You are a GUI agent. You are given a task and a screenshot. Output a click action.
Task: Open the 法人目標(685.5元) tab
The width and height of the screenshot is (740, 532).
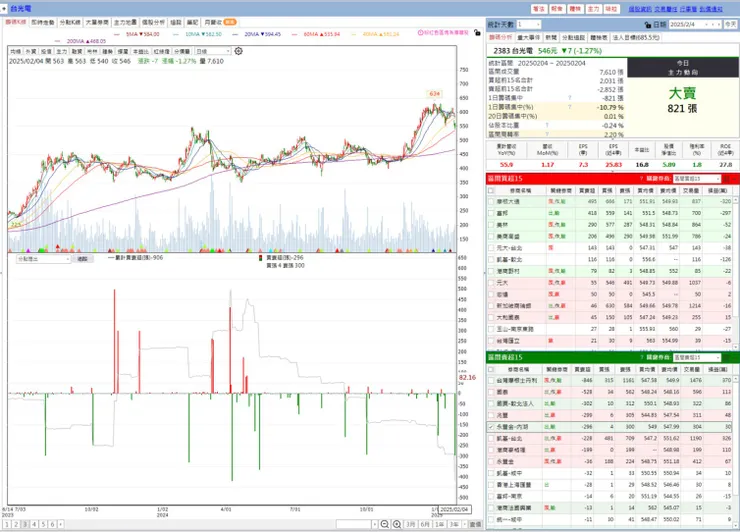[636, 37]
